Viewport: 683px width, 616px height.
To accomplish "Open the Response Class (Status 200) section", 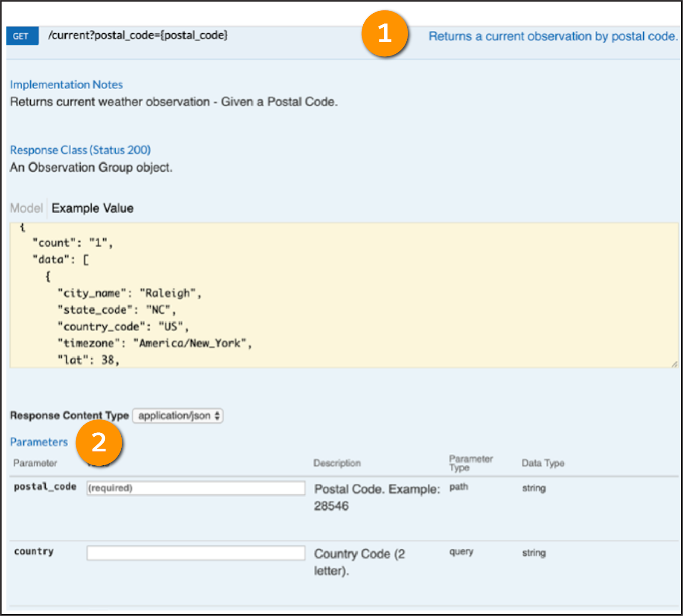I will (80, 150).
